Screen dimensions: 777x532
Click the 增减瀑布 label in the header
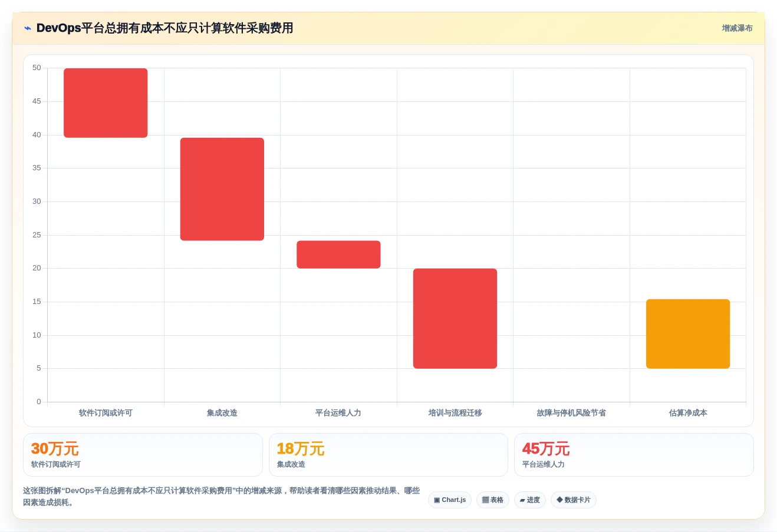point(737,28)
